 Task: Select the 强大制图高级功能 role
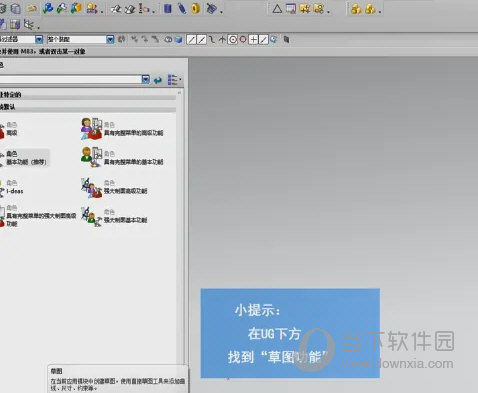[x=114, y=187]
